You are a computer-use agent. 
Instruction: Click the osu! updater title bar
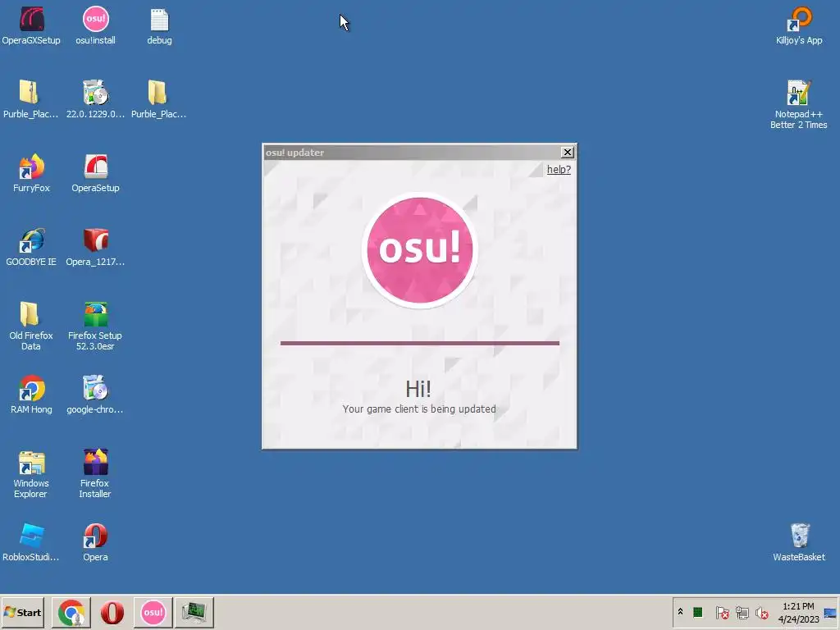pos(412,152)
